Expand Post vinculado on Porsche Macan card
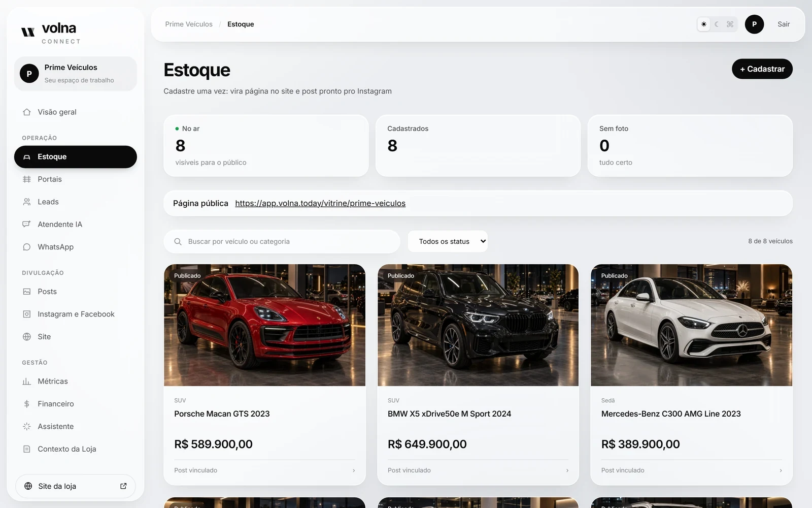This screenshot has width=812, height=508. pyautogui.click(x=264, y=470)
